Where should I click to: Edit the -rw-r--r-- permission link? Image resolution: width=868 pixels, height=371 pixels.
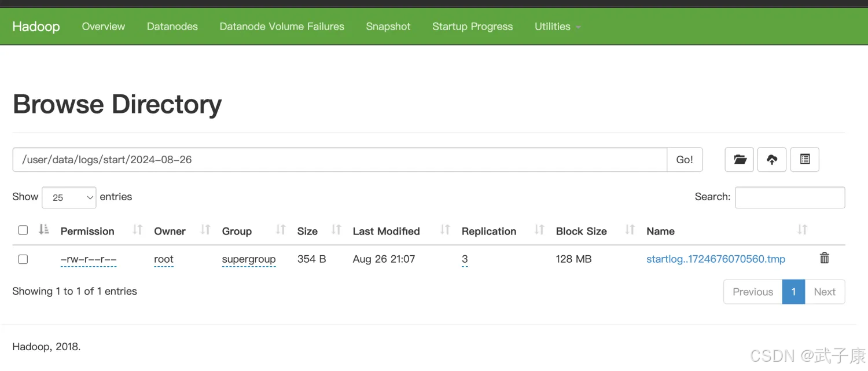point(89,259)
